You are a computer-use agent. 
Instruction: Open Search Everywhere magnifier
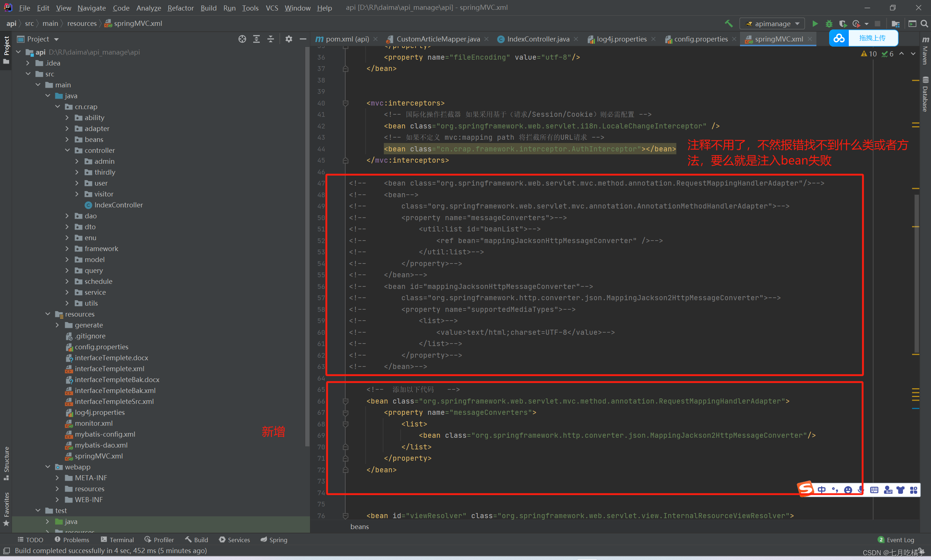(924, 23)
